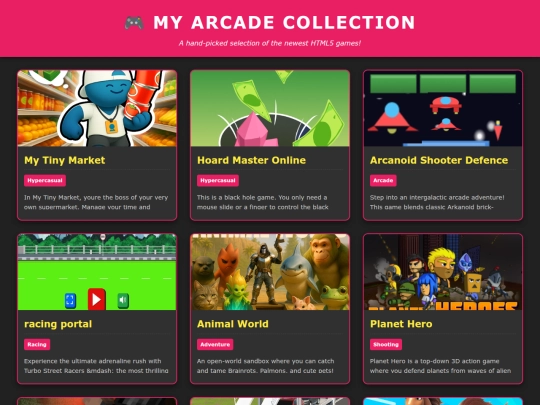
Task: Click the Animal World title
Action: (233, 324)
